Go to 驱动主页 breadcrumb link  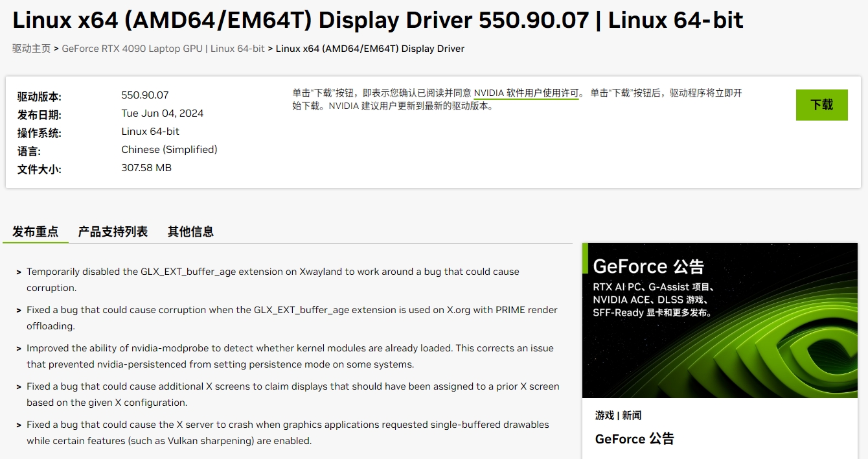coord(31,49)
